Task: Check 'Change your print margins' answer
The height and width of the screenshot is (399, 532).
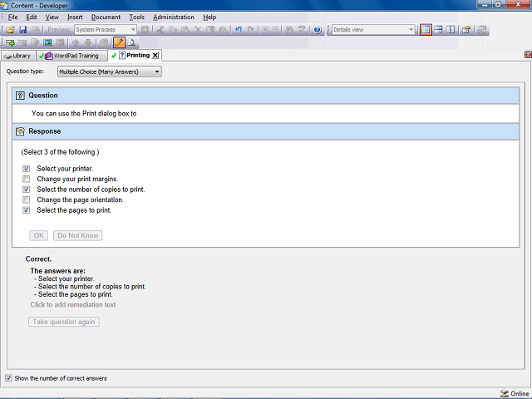Action: (26, 179)
